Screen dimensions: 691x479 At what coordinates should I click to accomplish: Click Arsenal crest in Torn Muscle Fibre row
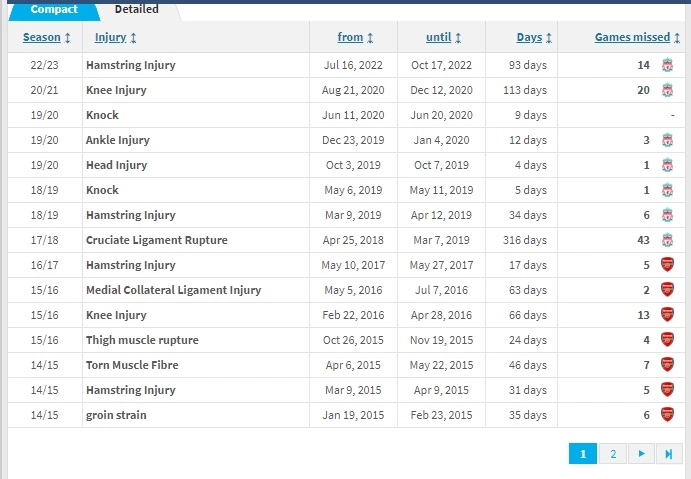pyautogui.click(x=667, y=365)
